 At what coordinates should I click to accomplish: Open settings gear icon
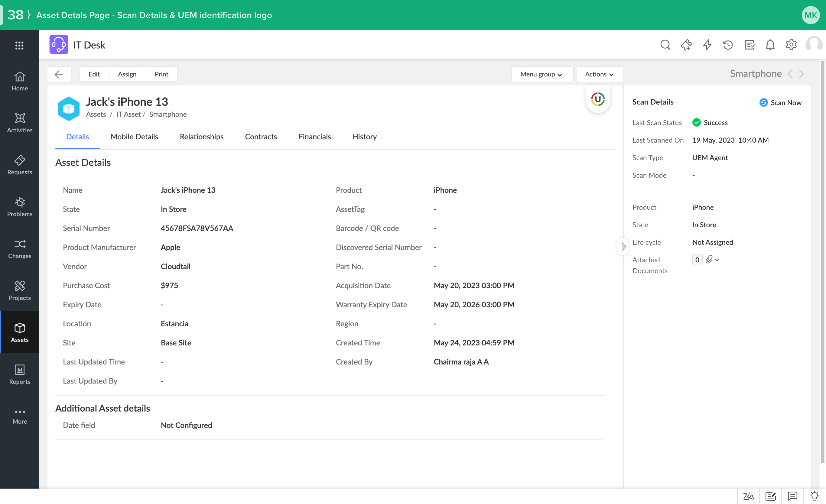point(791,45)
